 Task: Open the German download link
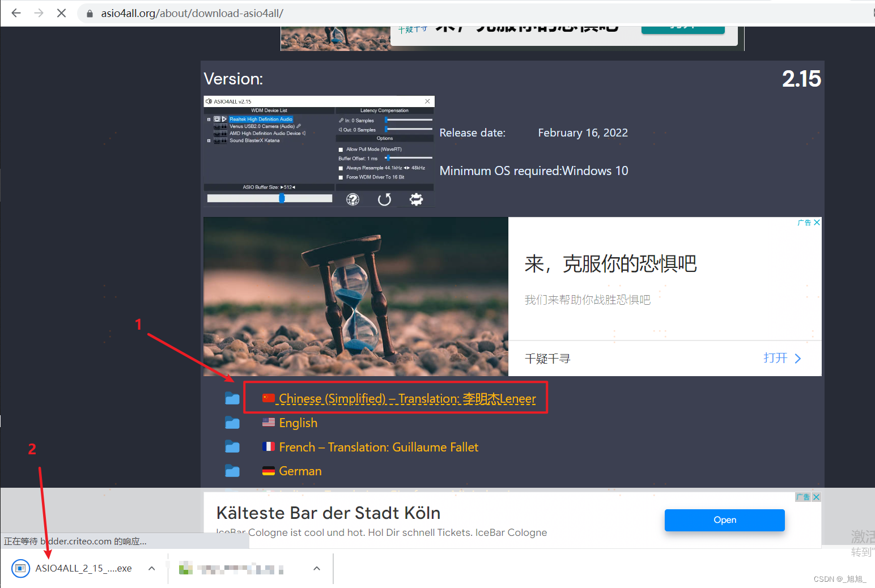(300, 471)
